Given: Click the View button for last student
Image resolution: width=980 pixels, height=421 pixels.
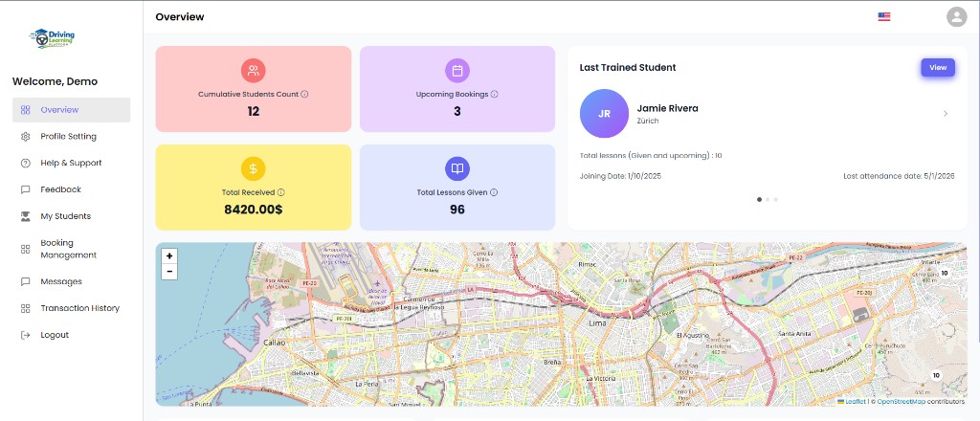Looking at the screenshot, I should pos(938,68).
